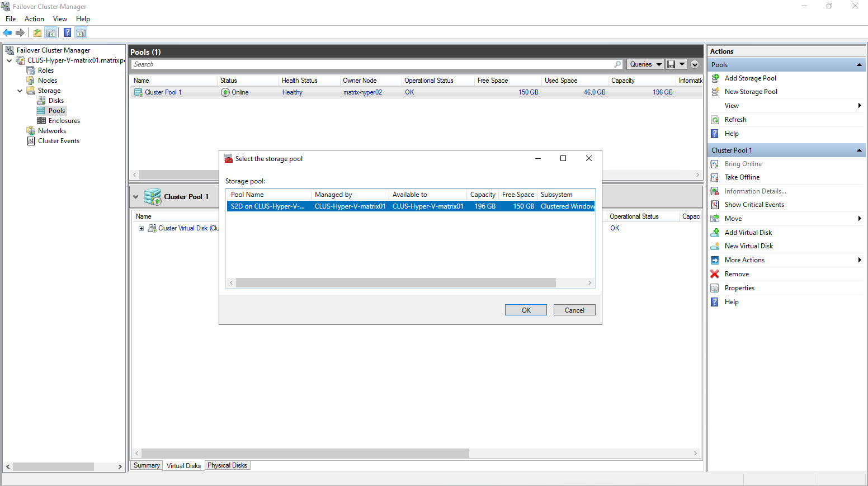This screenshot has width=868, height=486.
Task: Click the New Virtual Disk icon
Action: 715,246
